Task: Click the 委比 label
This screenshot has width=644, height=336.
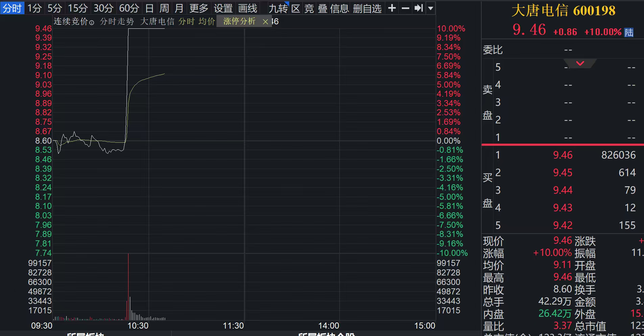Action: point(493,50)
